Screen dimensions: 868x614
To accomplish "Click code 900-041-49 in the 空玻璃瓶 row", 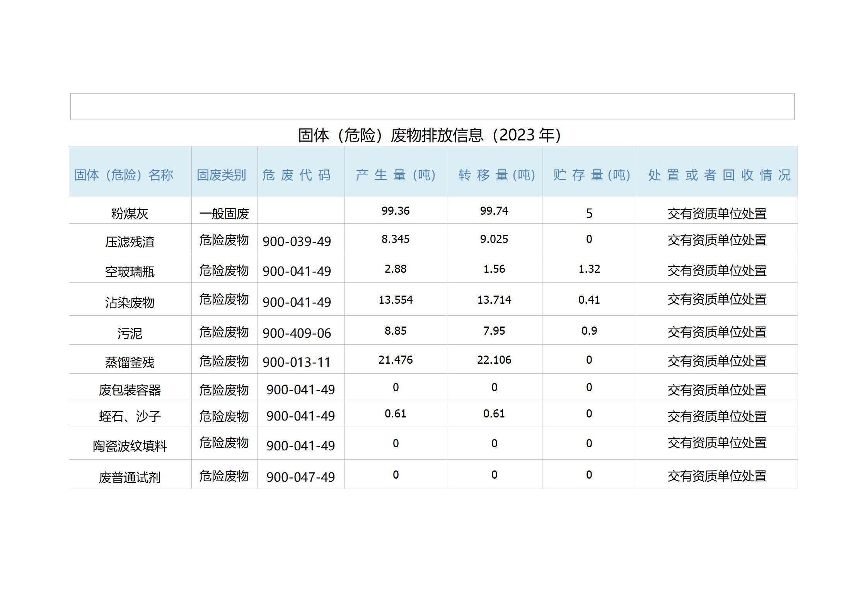I will (x=297, y=271).
